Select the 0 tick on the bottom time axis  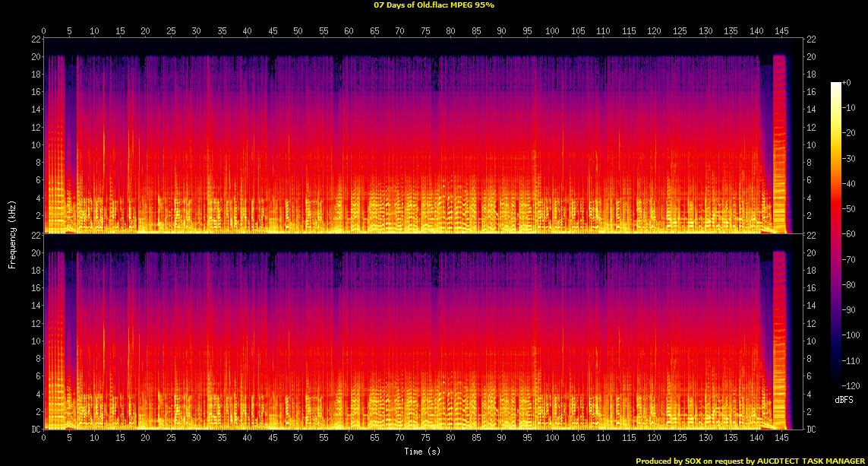click(x=44, y=439)
